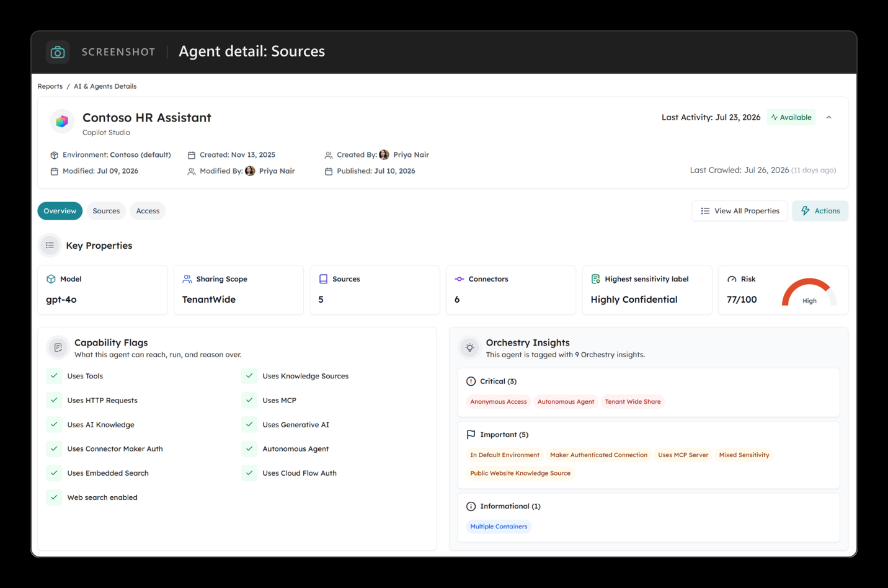Select the Multiple Containers tag
The height and width of the screenshot is (588, 888).
tap(499, 527)
